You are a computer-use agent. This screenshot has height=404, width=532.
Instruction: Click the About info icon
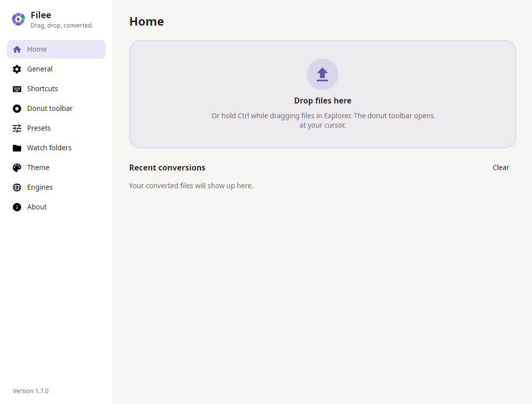tap(17, 207)
